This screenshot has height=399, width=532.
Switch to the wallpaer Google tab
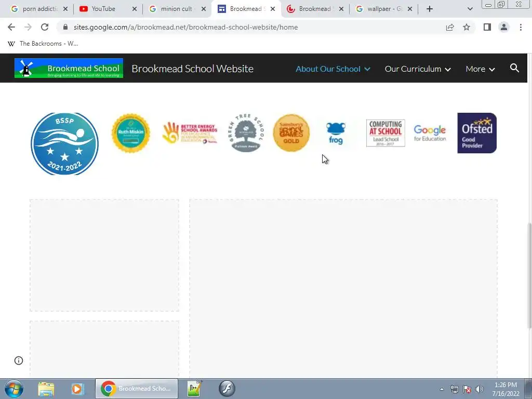tap(383, 9)
